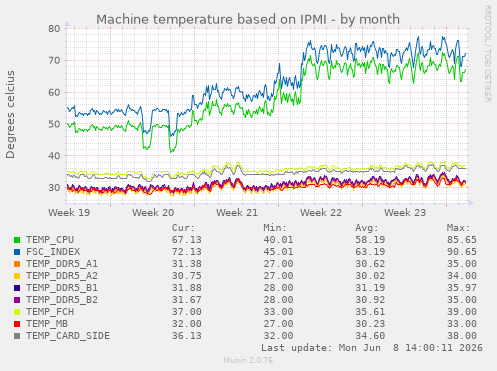Click the 70 y-axis tick label
497x371 pixels.
click(x=54, y=61)
